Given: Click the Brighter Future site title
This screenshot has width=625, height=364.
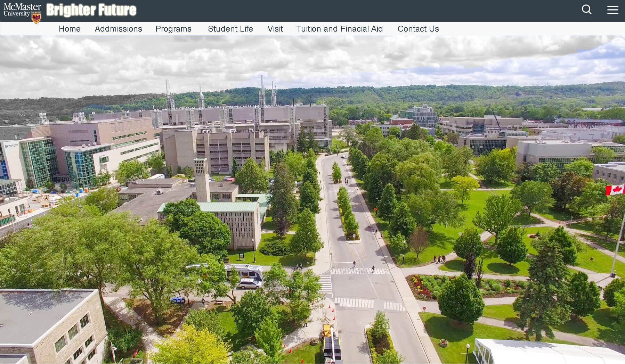Looking at the screenshot, I should point(91,10).
